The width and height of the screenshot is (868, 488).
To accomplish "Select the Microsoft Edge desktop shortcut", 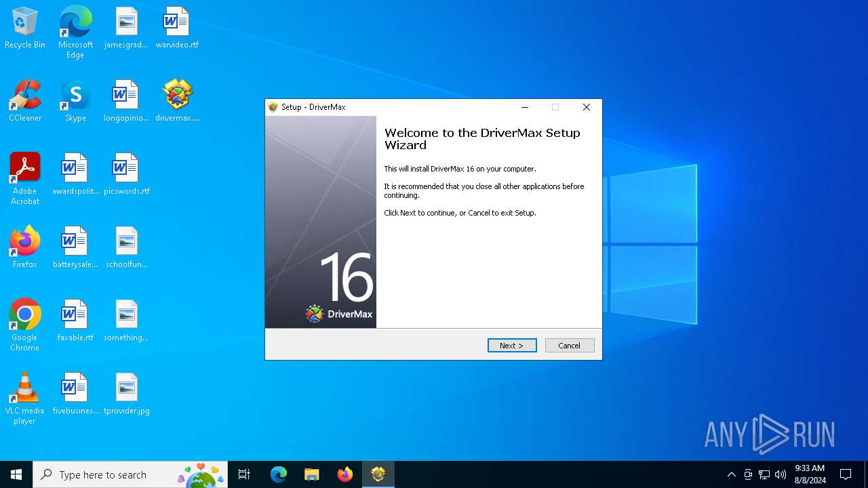I will [x=75, y=33].
